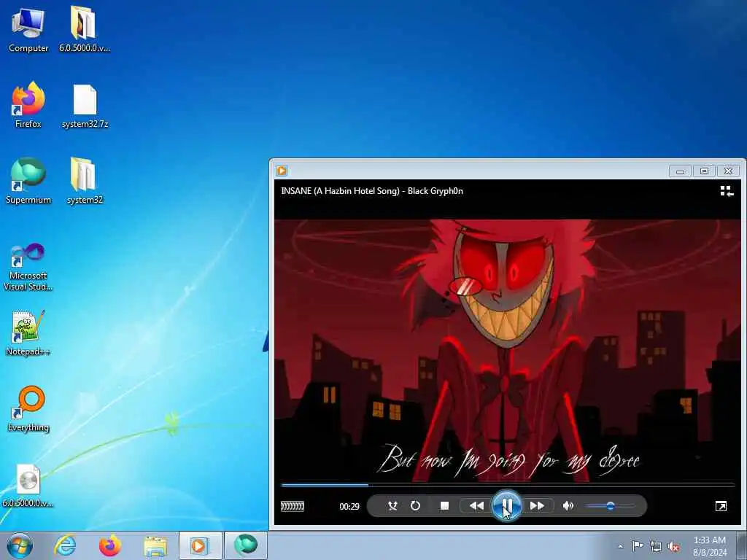Open the clock showing 1:33 AM
The width and height of the screenshot is (747, 560).
(710, 546)
